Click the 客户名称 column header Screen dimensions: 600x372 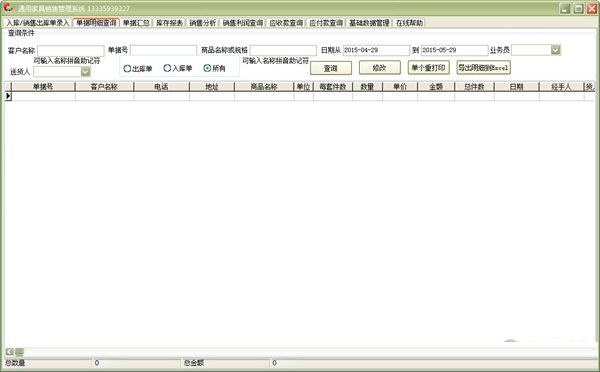pyautogui.click(x=104, y=86)
